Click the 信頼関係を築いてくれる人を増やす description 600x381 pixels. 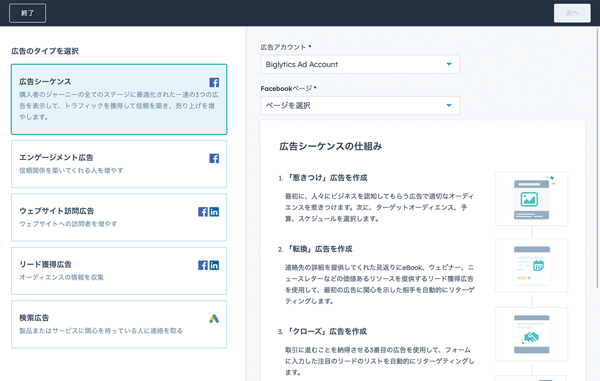tap(71, 170)
